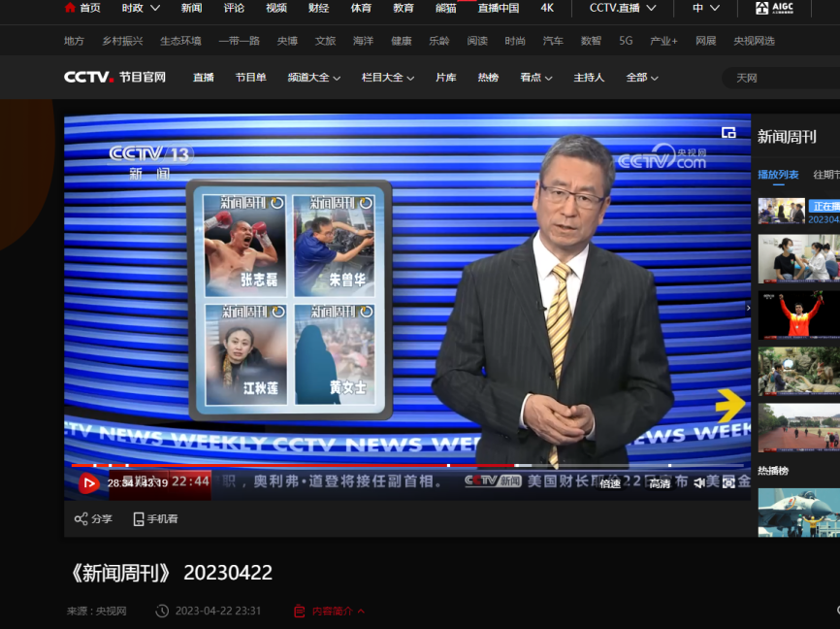
Task: Expand the 看点 dropdown
Action: tap(536, 78)
